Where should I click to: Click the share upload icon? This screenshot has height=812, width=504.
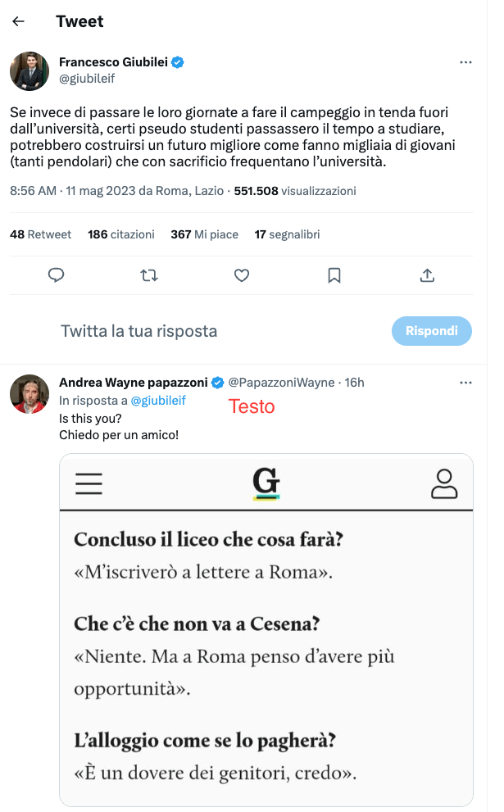[x=427, y=275]
